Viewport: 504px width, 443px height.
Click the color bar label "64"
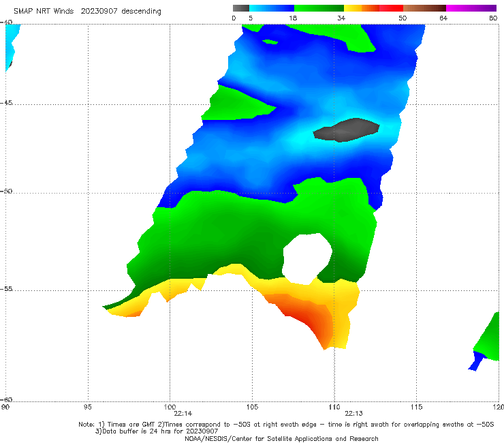click(x=443, y=18)
